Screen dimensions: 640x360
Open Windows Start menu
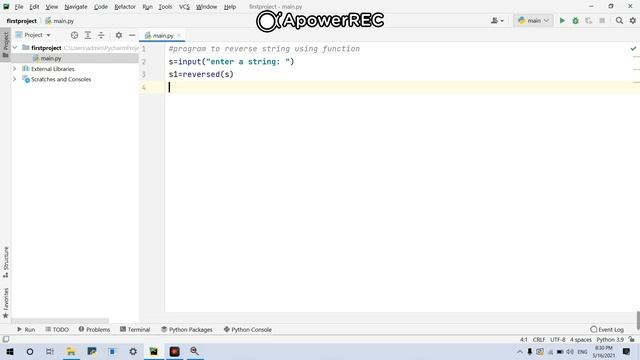[10, 351]
